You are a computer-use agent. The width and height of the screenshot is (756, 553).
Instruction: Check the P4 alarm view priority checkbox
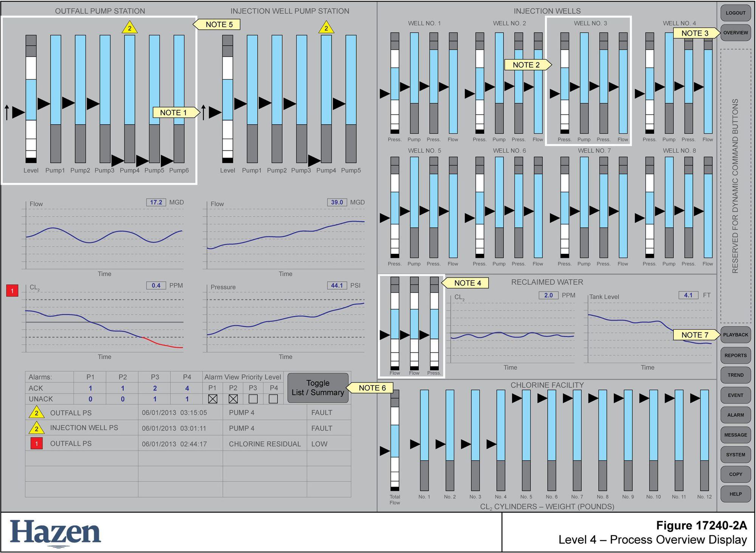[x=273, y=399]
